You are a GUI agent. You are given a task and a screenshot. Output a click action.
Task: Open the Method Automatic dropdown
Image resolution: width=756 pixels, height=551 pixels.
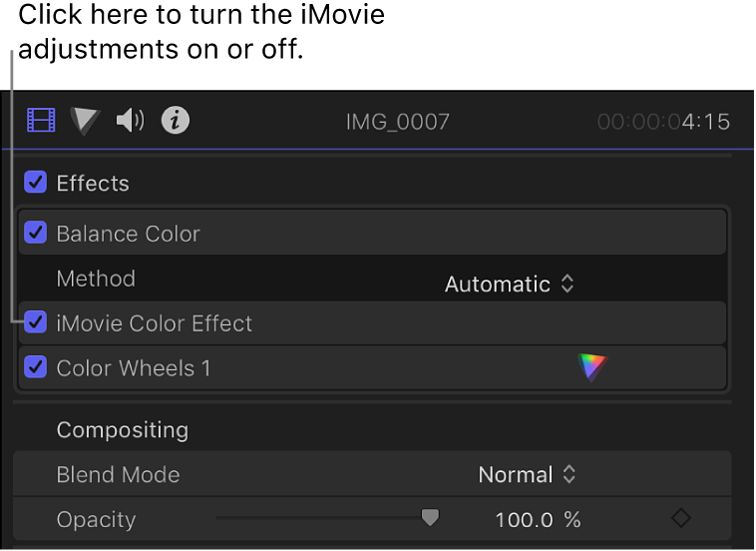pos(509,283)
